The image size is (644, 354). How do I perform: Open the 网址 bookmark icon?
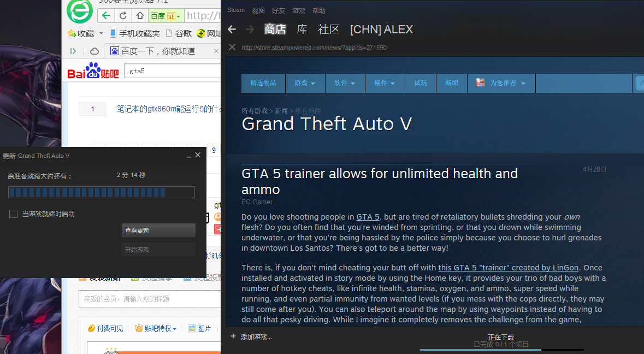(x=201, y=34)
